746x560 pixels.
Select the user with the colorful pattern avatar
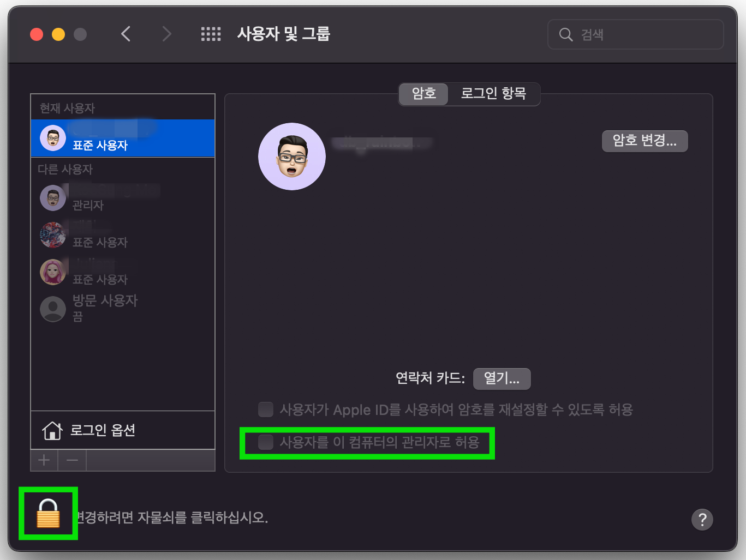pos(123,235)
